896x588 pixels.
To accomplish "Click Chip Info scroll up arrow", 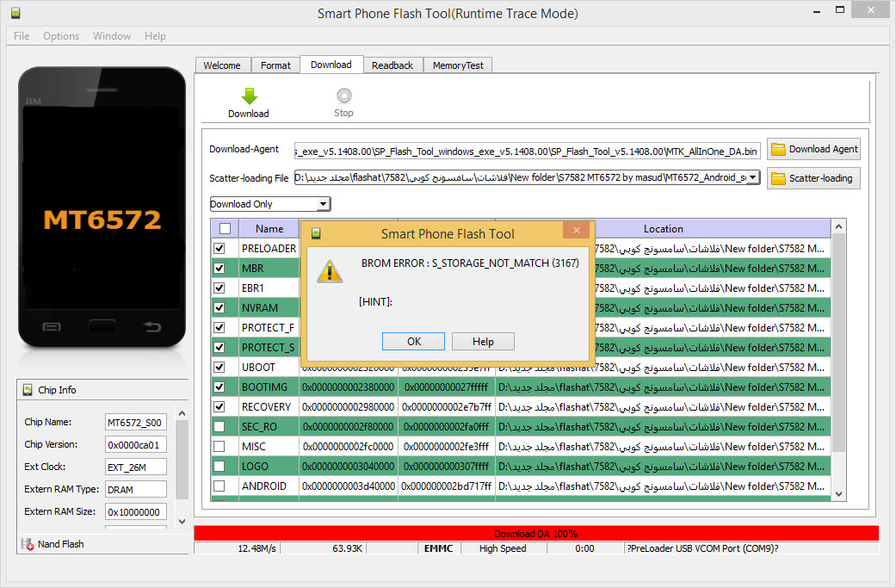I will 182,413.
